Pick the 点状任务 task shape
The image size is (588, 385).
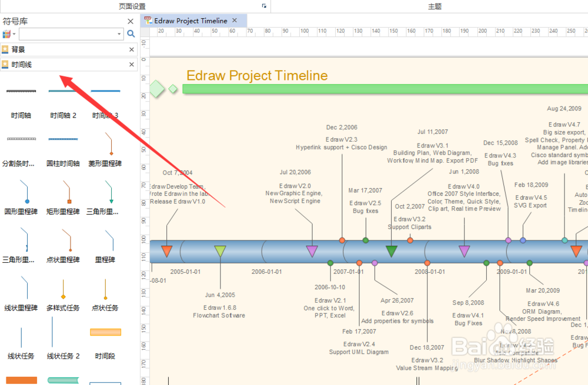coord(105,294)
